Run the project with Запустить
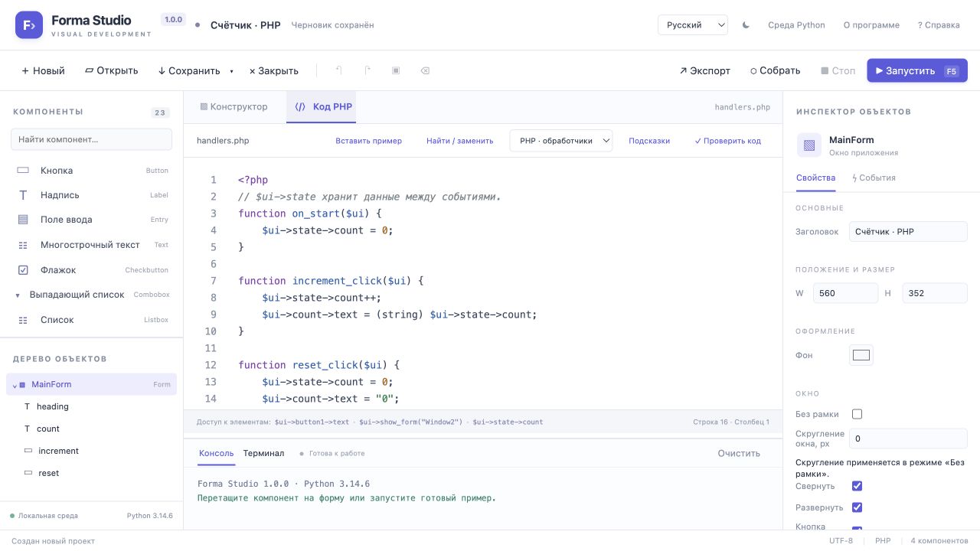 [x=917, y=70]
